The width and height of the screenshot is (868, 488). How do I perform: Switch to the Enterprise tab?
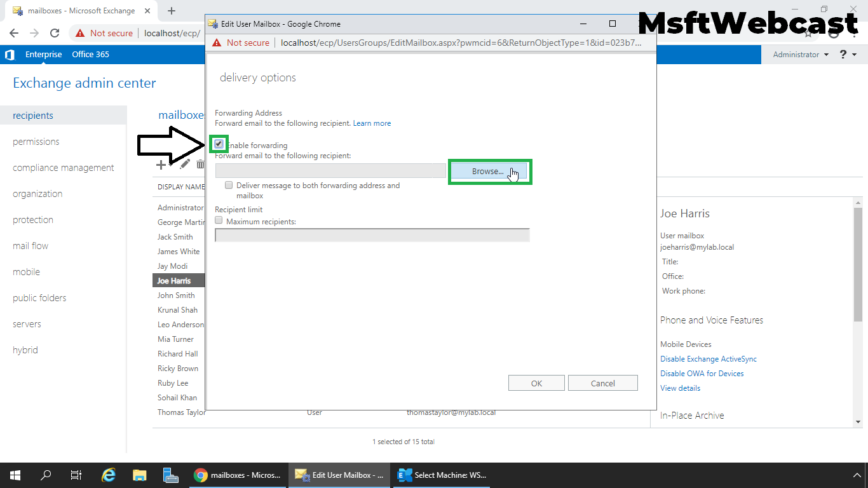tap(44, 55)
